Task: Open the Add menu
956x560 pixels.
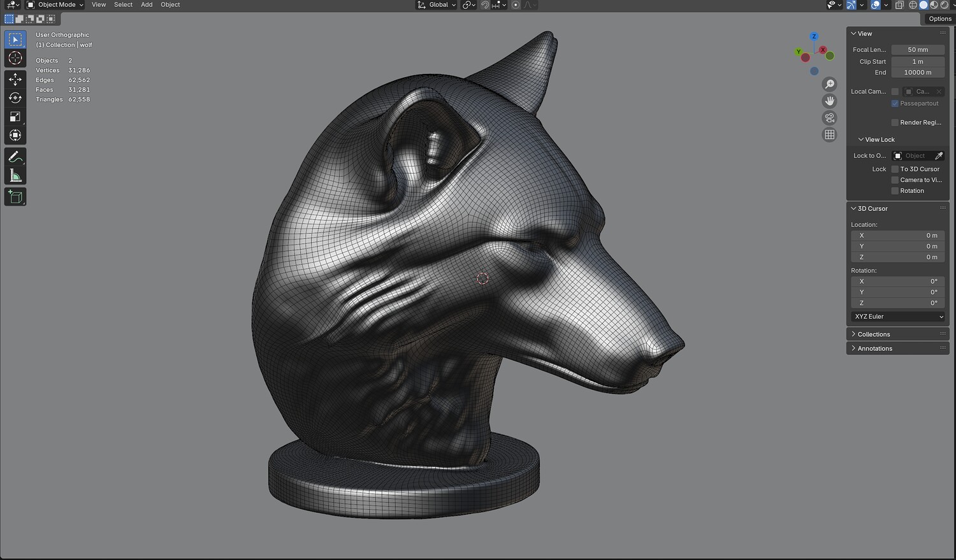Action: 147,4
